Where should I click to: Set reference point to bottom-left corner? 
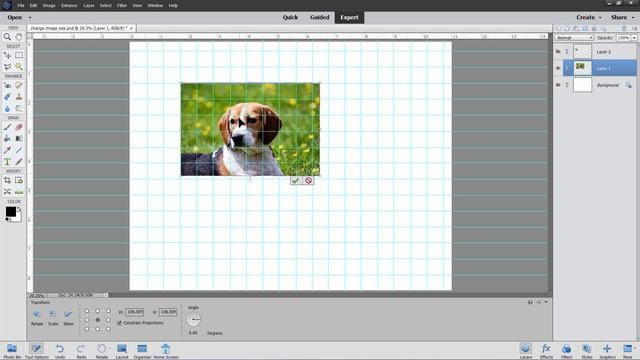(x=87, y=329)
